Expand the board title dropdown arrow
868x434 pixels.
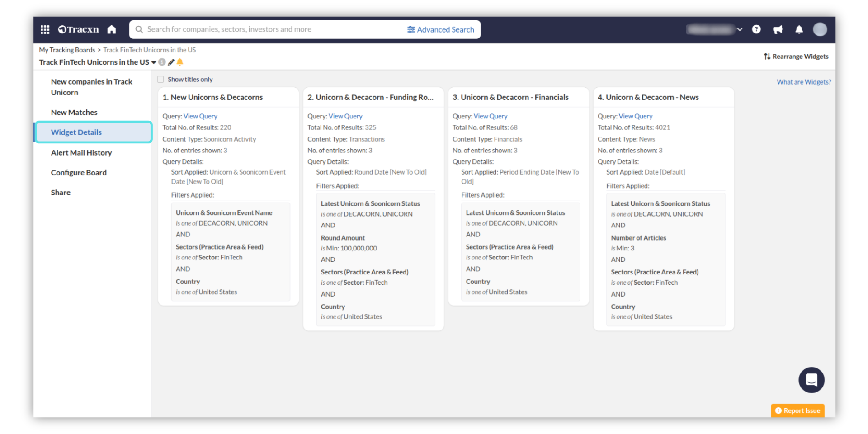[x=154, y=62]
